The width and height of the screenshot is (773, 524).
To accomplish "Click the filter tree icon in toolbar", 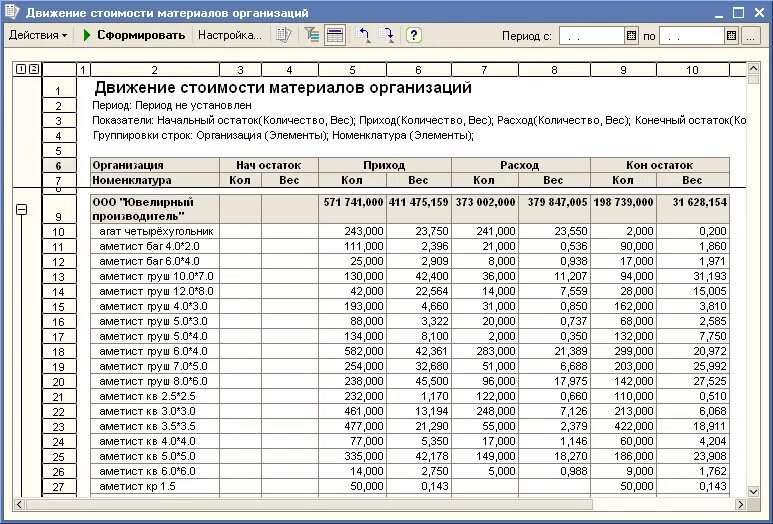I will pyautogui.click(x=312, y=35).
